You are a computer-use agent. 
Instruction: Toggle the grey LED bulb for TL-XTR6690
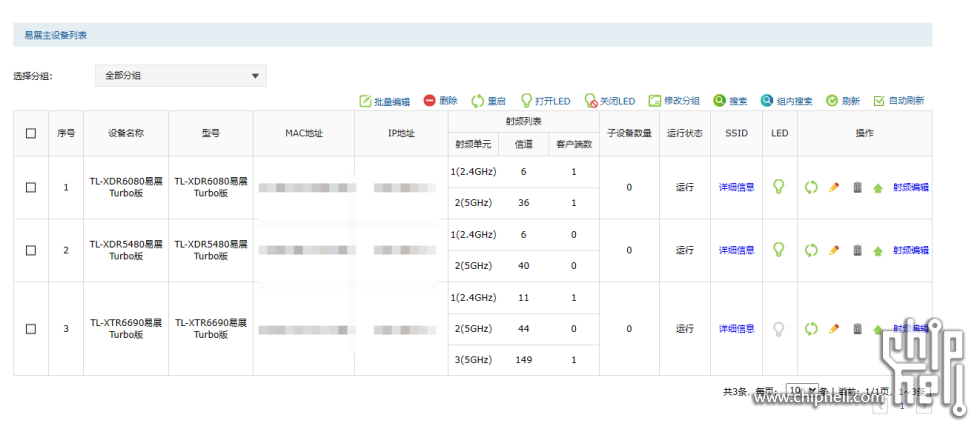779,328
